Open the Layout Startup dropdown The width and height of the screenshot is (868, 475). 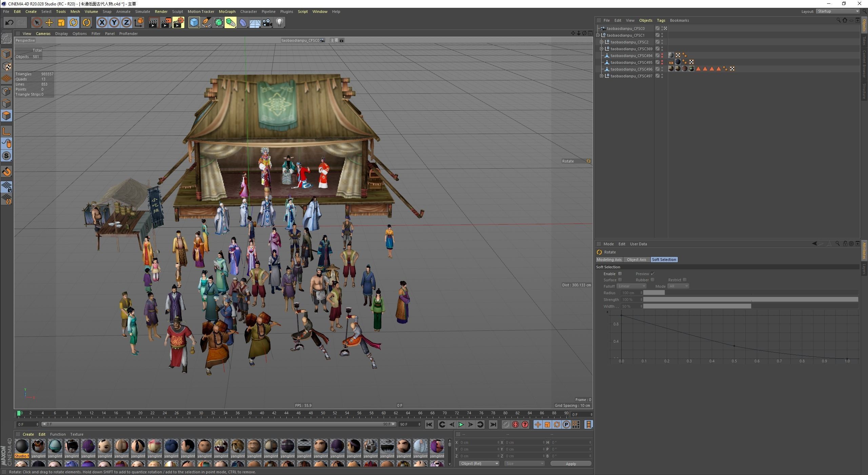pyautogui.click(x=837, y=12)
